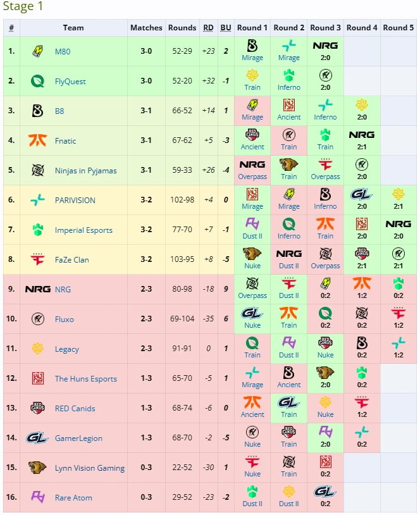
Task: Click the FlyQuest logo in the Team column
Action: pyautogui.click(x=37, y=81)
